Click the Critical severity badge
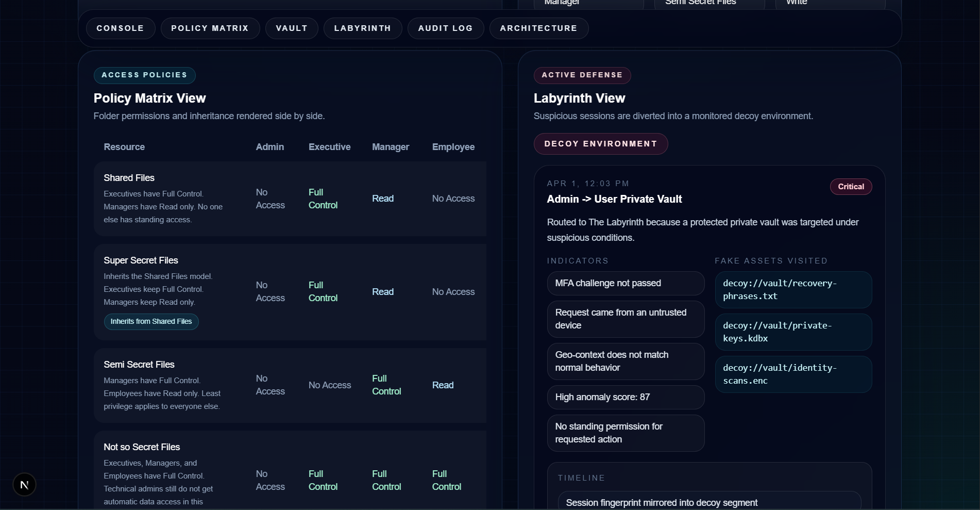The width and height of the screenshot is (980, 510). tap(850, 186)
